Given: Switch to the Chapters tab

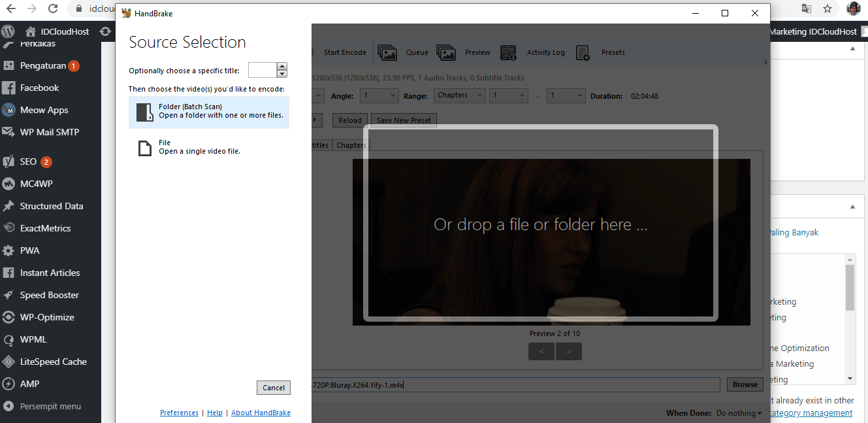Looking at the screenshot, I should click(x=351, y=144).
